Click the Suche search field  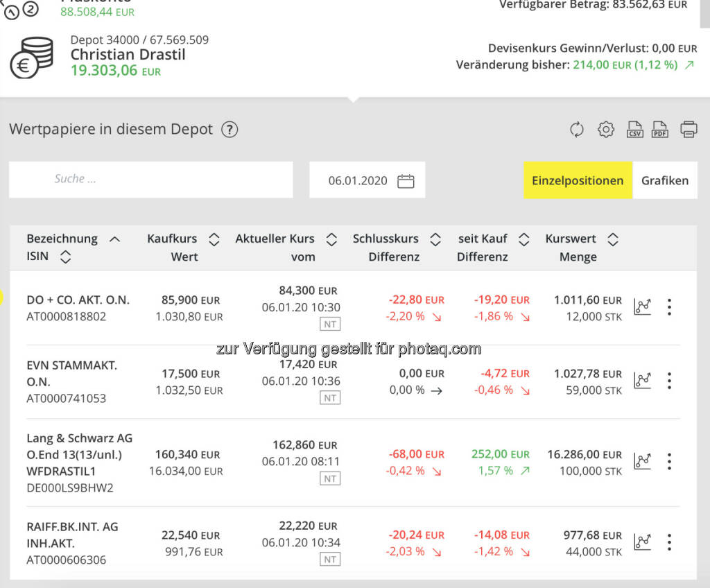click(150, 180)
